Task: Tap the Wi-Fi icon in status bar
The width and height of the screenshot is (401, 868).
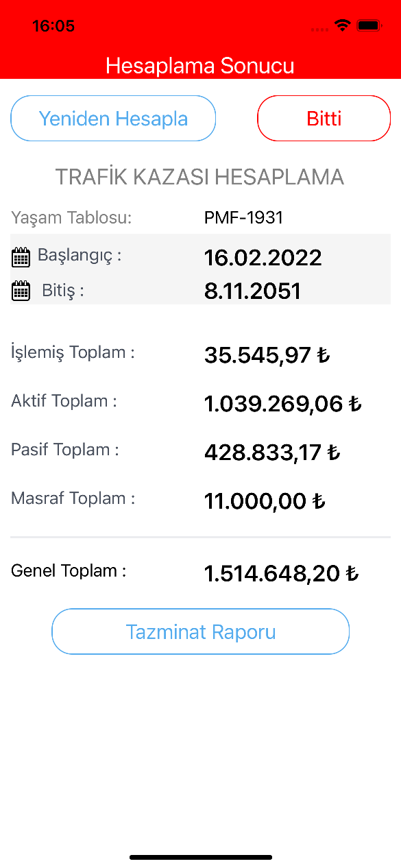Action: point(342,26)
